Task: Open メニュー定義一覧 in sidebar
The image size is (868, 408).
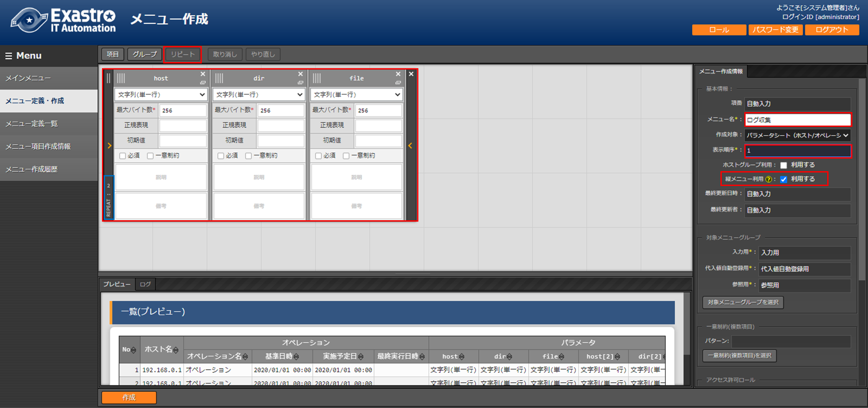Action: click(x=49, y=124)
